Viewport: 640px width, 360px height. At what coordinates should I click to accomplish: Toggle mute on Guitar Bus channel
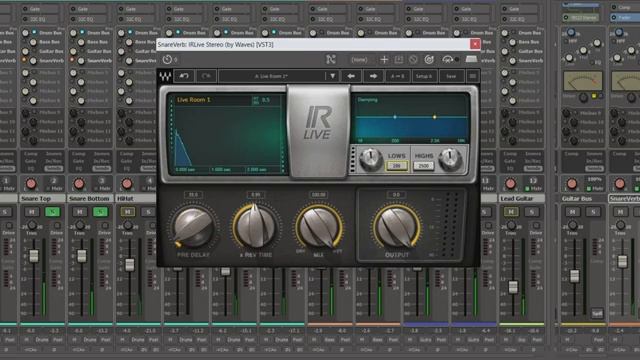click(572, 211)
